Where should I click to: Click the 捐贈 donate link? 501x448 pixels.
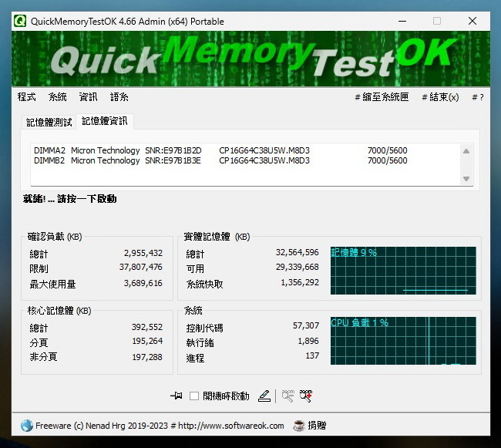[x=317, y=426]
